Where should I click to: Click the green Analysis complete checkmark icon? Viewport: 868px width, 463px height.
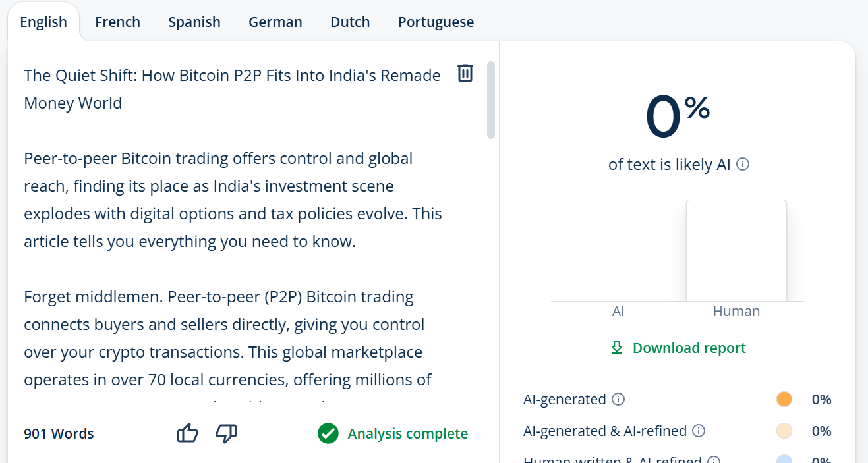coord(328,433)
